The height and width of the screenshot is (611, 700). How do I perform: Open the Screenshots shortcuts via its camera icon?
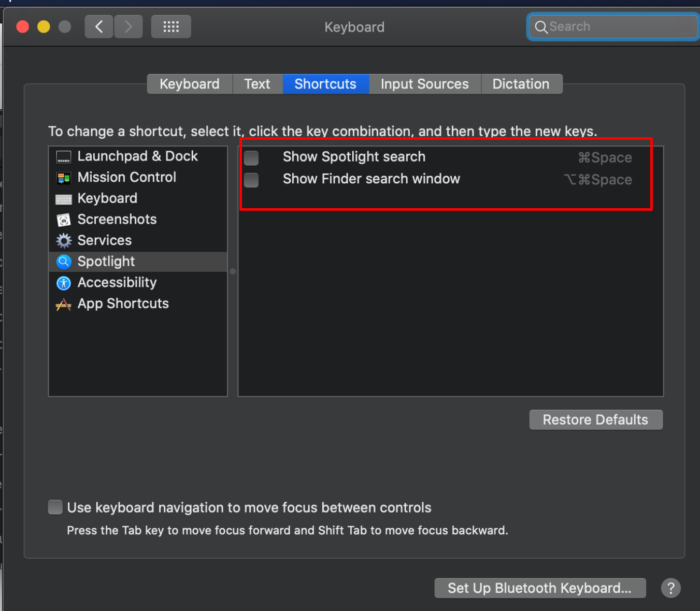click(x=63, y=220)
